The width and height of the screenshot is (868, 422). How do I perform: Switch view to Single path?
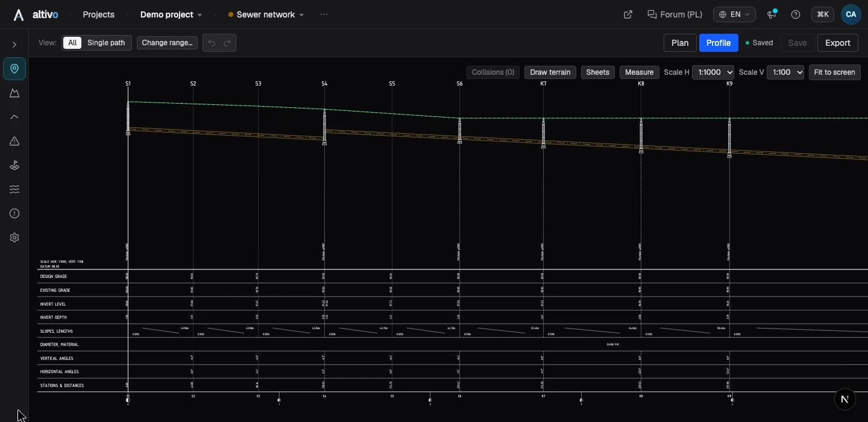[106, 43]
